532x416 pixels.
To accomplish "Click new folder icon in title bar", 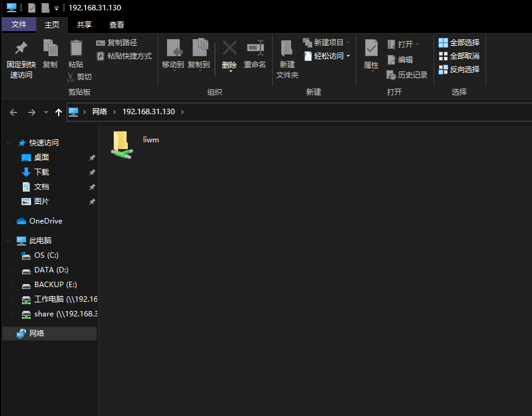I will coord(45,8).
